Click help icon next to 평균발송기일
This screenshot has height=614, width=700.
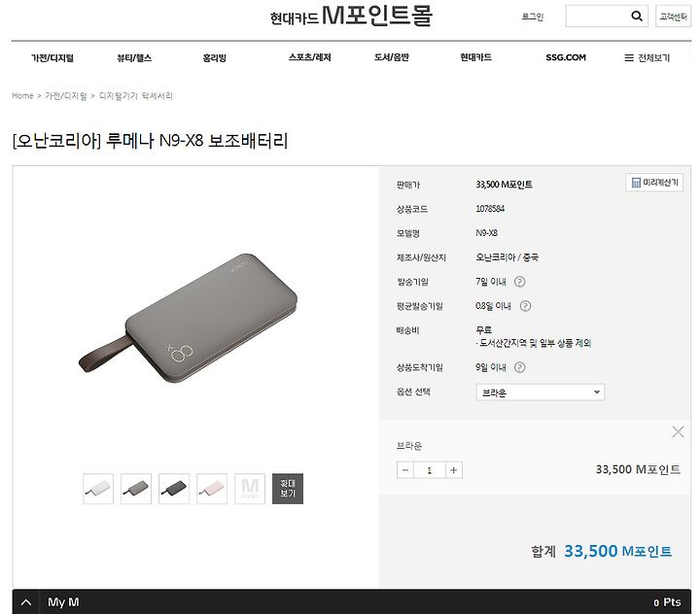pos(525,306)
